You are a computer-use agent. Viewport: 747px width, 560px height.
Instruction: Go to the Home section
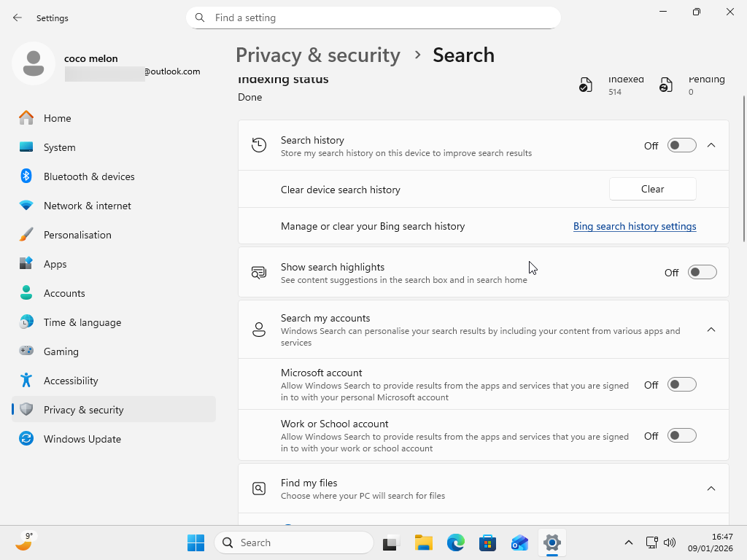coord(58,117)
